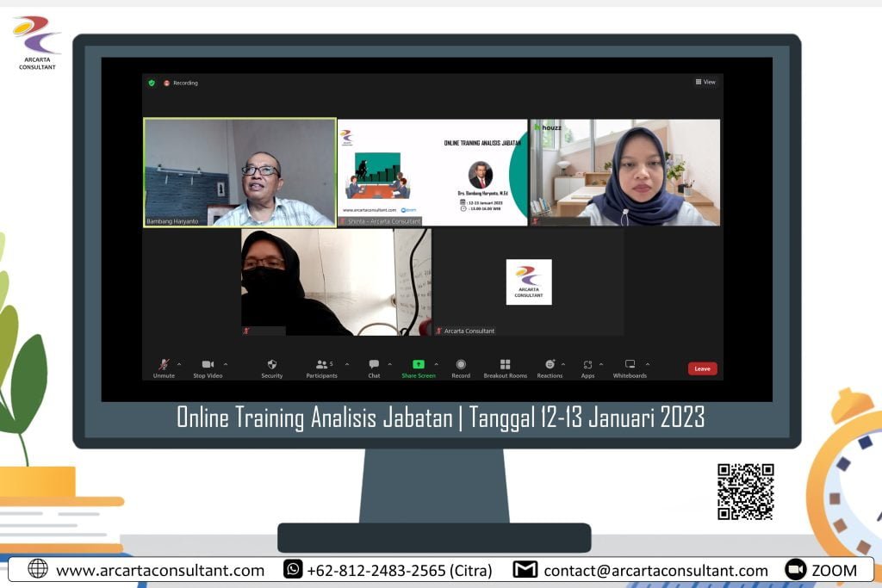This screenshot has width=882, height=588.
Task: Open Breakout Rooms
Action: click(506, 365)
